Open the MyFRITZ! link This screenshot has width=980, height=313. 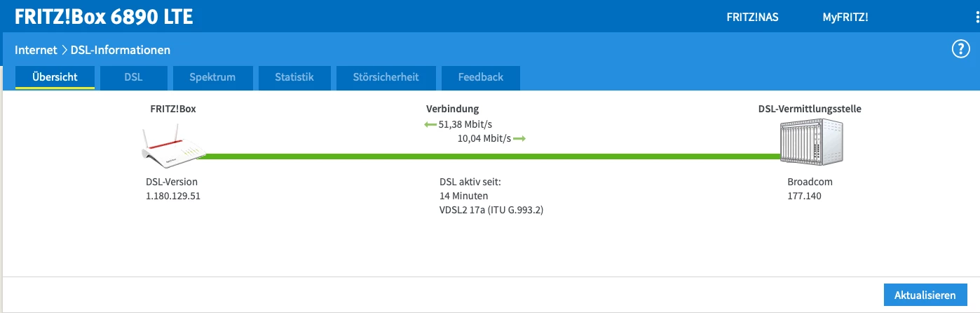[845, 17]
